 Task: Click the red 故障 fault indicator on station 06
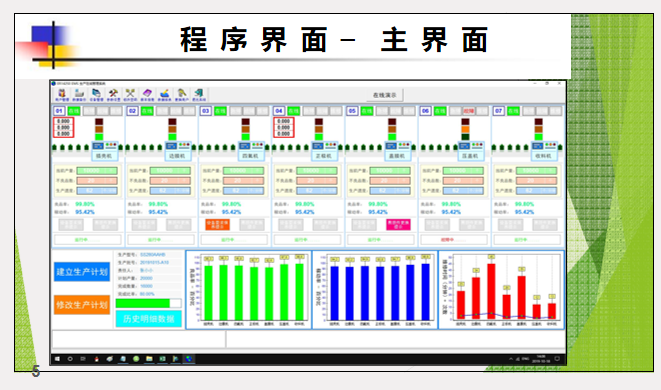[x=468, y=111]
